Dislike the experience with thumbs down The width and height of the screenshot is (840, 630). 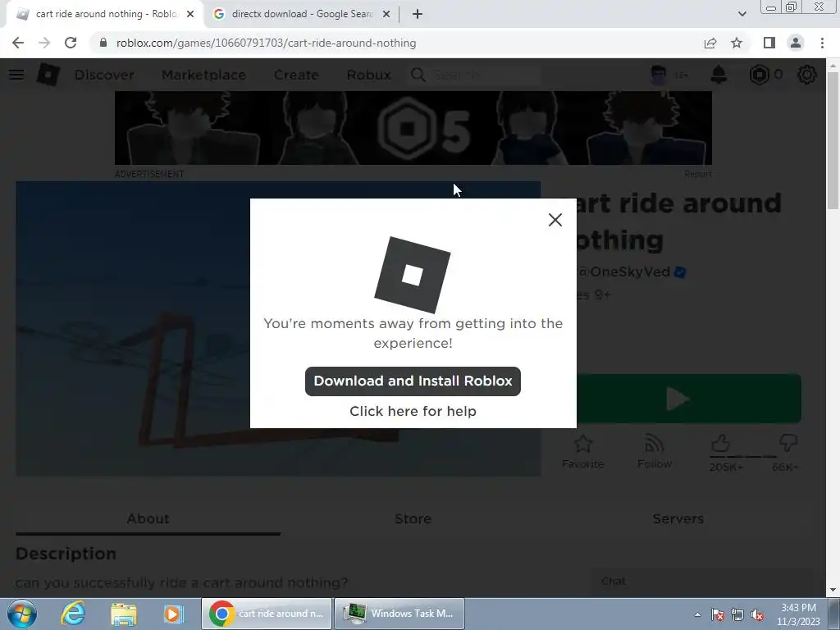coord(788,444)
